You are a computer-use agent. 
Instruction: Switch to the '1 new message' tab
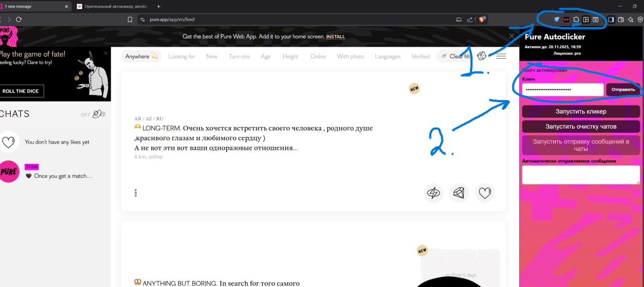[34, 7]
